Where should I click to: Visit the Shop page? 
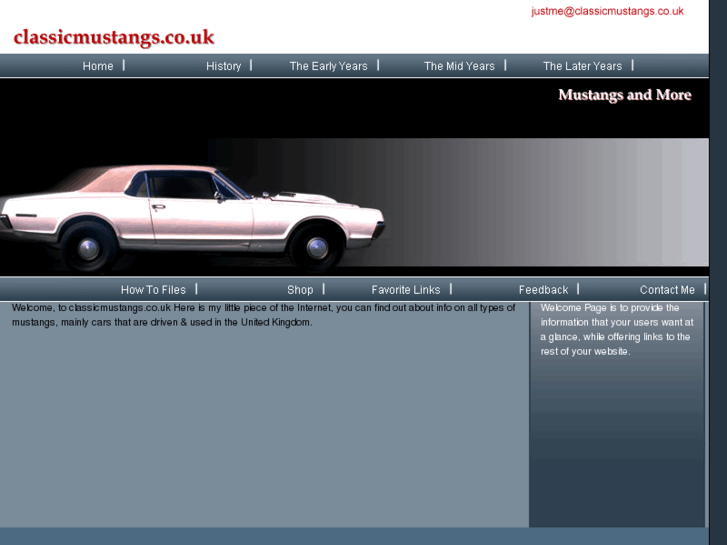tap(300, 290)
